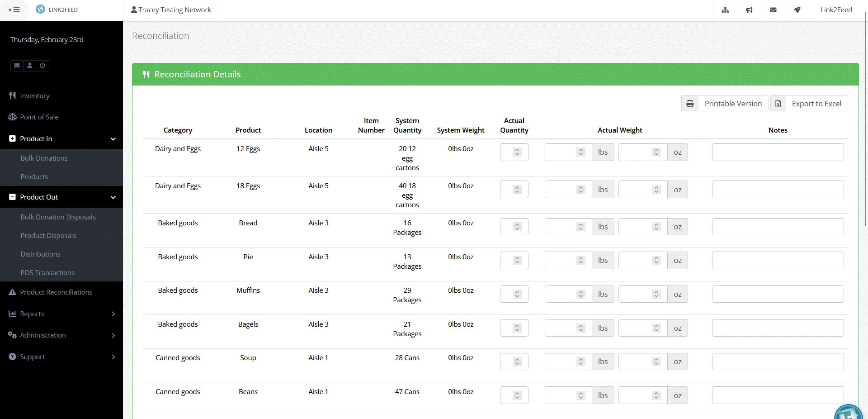
Task: Click the sitemap network icon in header
Action: (x=725, y=10)
